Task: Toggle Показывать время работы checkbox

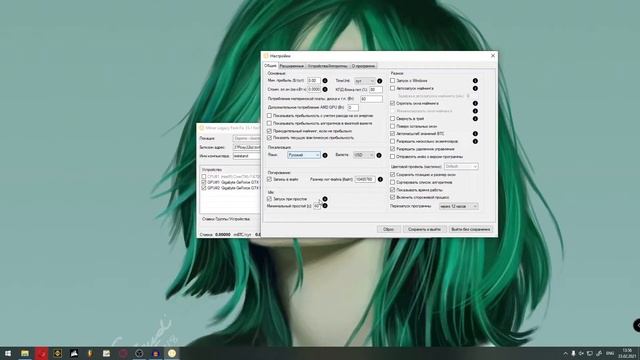Action: (x=392, y=190)
